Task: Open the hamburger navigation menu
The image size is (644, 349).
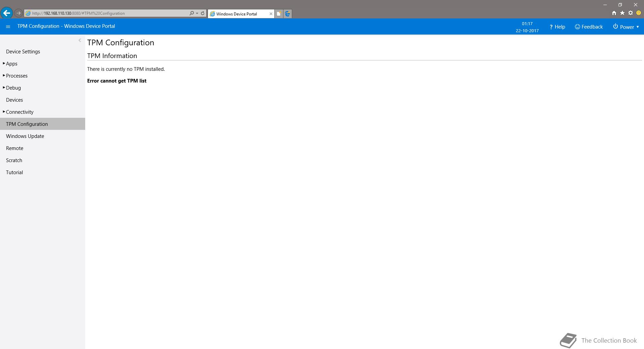Action: click(x=8, y=27)
